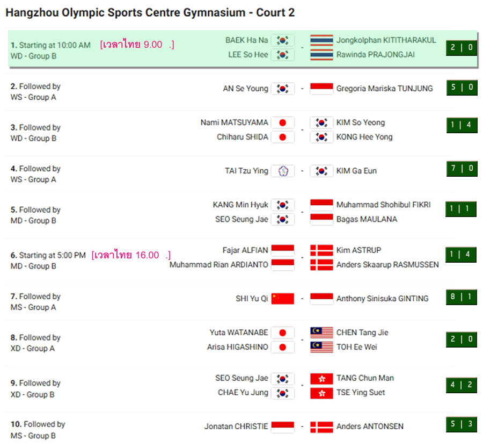483x448 pixels.
Task: Click Denmark flag next to Anders ANTONSEN
Action: coord(321,427)
